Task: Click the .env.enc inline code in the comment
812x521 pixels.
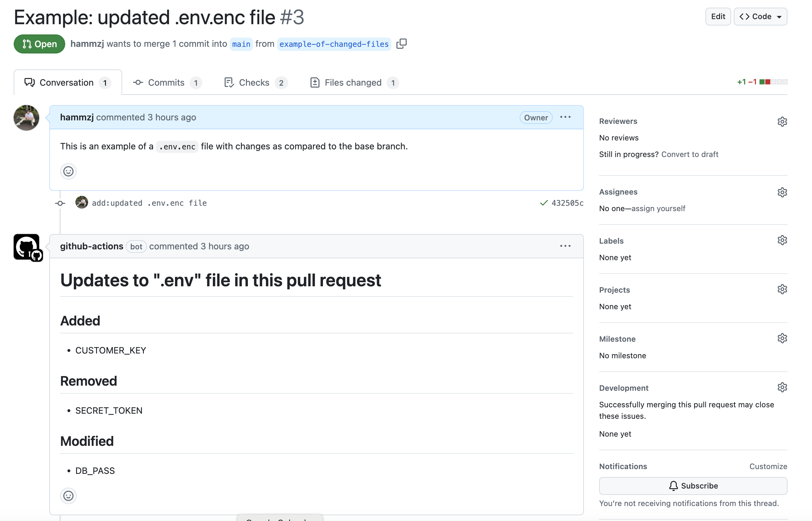Action: pyautogui.click(x=177, y=146)
